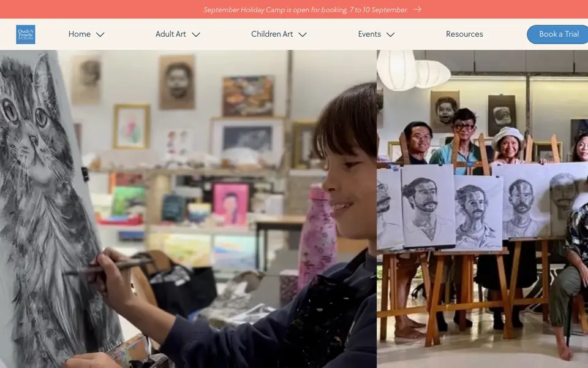Open the Home menu item
This screenshot has width=588, height=368.
tap(80, 34)
